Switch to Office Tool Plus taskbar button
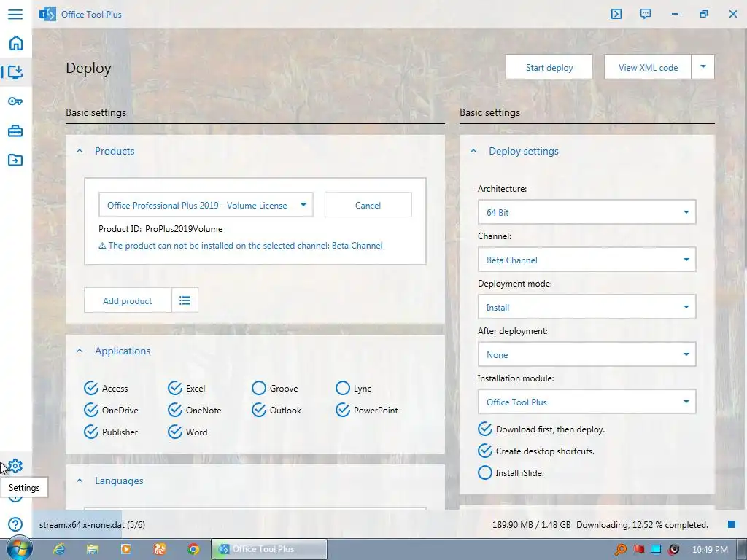747x560 pixels. click(269, 549)
